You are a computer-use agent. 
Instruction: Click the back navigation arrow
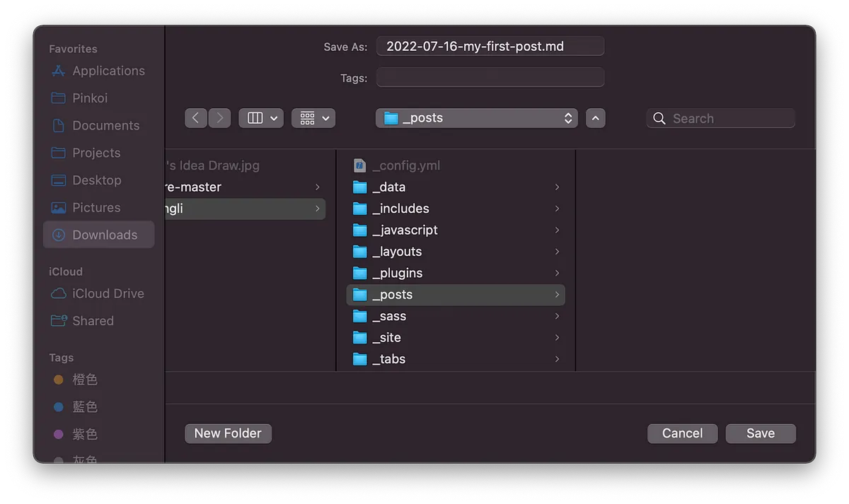click(x=196, y=118)
